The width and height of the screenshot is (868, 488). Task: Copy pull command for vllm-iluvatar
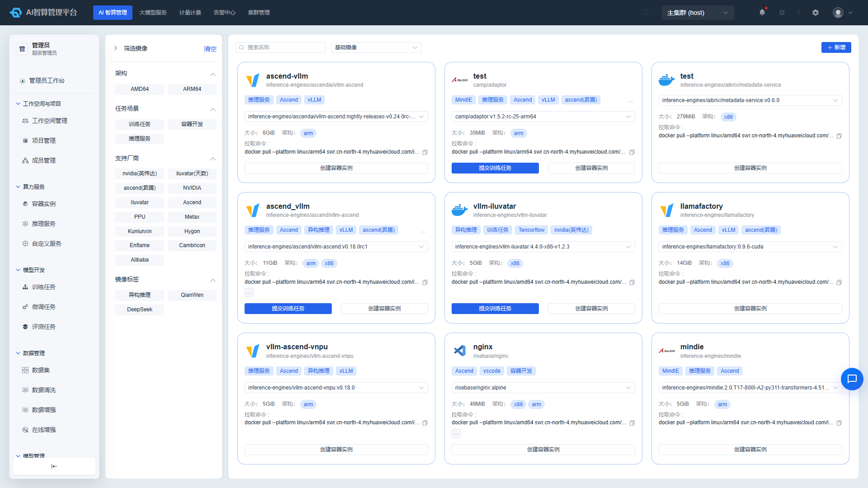632,282
